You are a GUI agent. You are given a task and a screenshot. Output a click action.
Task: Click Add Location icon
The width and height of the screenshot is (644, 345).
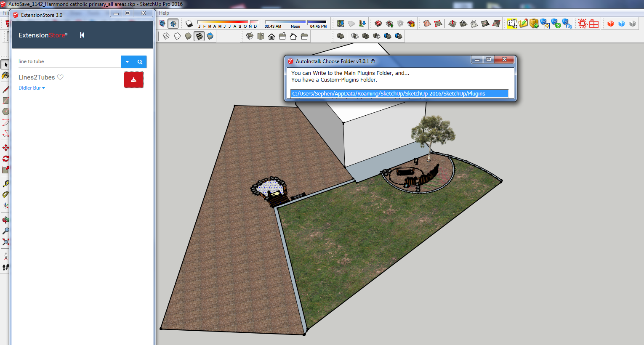pyautogui.click(x=341, y=24)
